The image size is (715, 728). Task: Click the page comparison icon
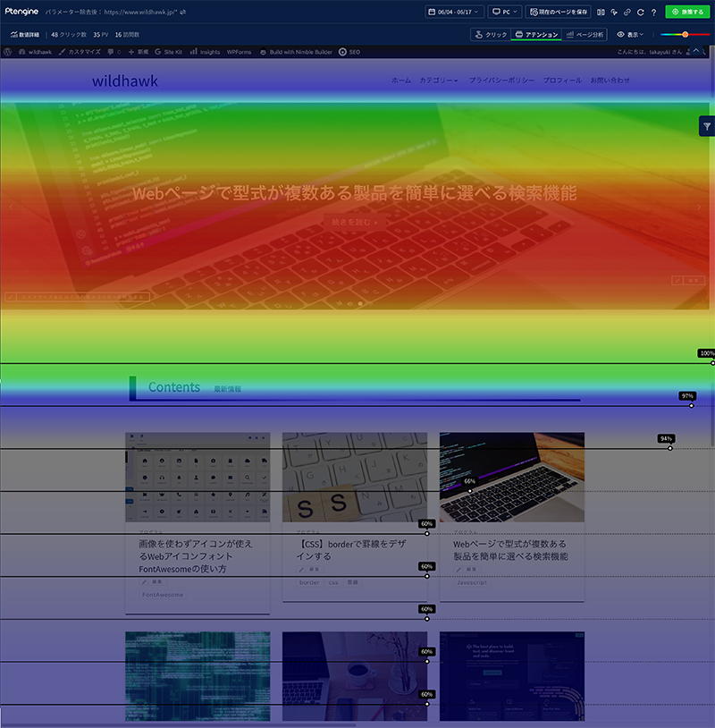[601, 12]
